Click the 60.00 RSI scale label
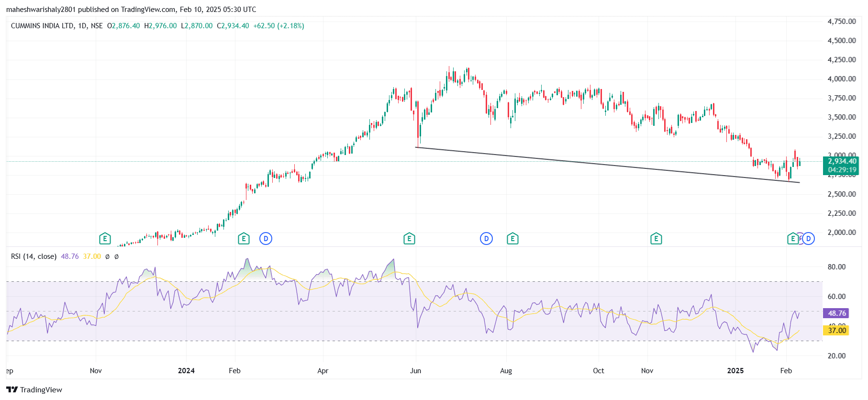The image size is (868, 400). click(x=837, y=297)
